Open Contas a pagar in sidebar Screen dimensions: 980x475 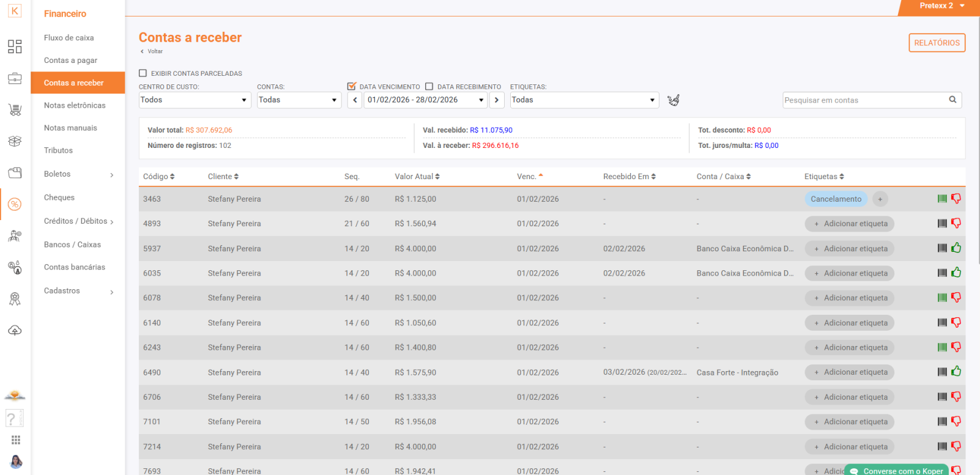click(x=71, y=61)
